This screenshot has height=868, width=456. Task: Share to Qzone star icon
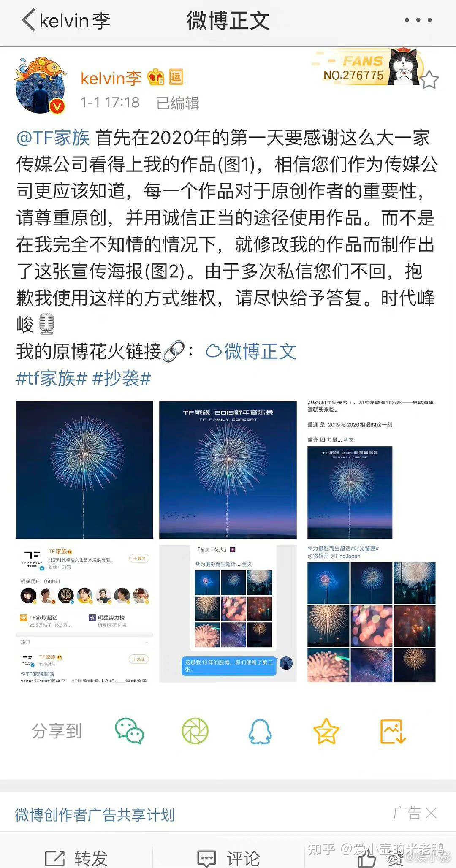(326, 731)
